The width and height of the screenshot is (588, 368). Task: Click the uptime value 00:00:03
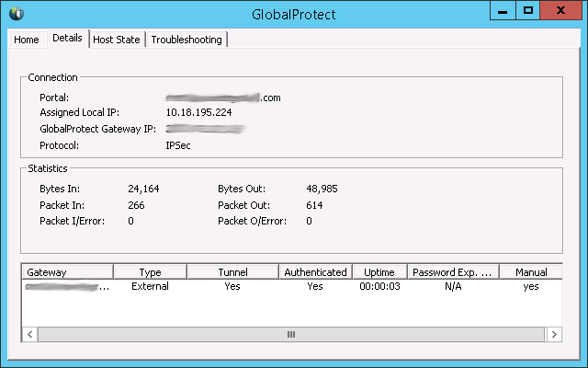pyautogui.click(x=379, y=286)
